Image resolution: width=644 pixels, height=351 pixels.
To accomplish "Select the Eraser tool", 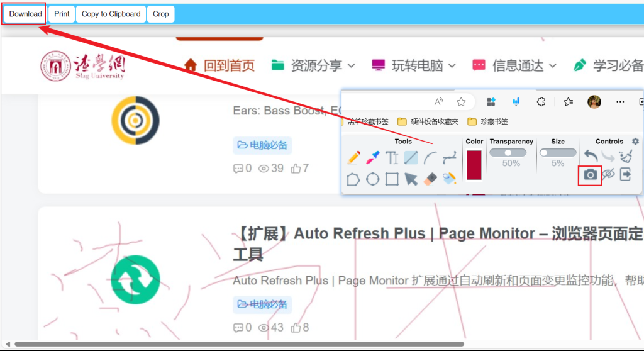I will click(x=430, y=179).
